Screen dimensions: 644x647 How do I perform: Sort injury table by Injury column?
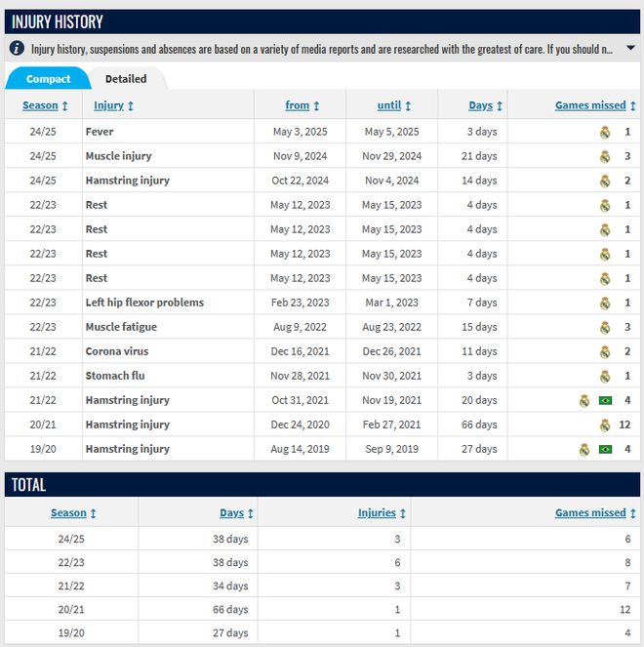113,105
